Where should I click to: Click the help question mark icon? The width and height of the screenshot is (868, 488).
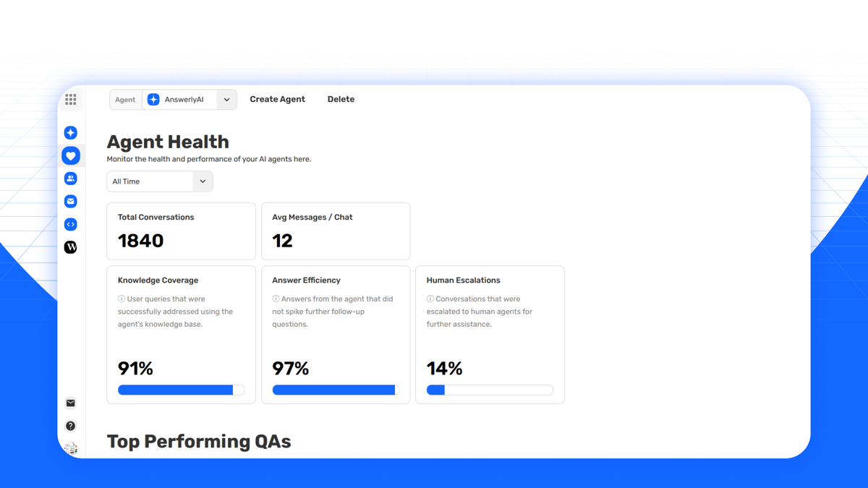pos(70,426)
